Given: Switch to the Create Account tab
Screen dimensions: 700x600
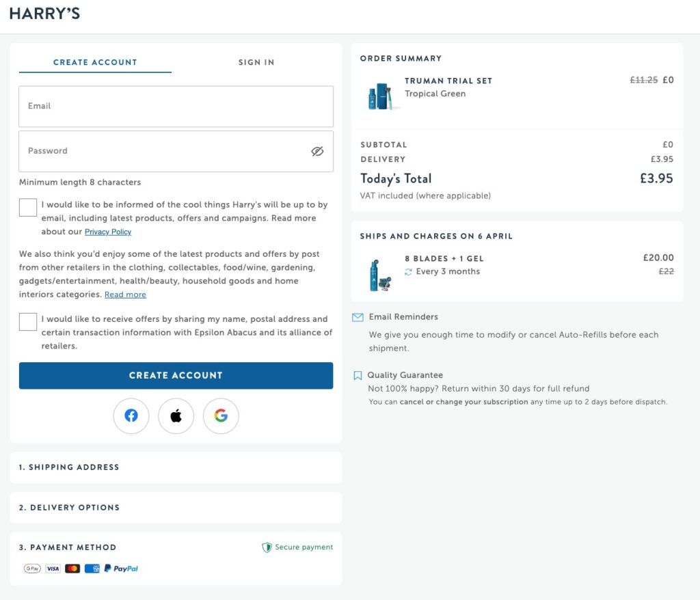Looking at the screenshot, I should (x=95, y=62).
